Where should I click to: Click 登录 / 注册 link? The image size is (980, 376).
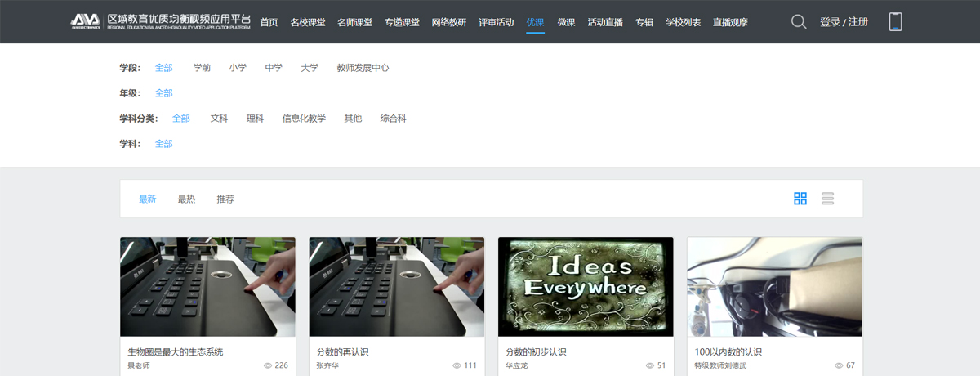[x=844, y=22]
